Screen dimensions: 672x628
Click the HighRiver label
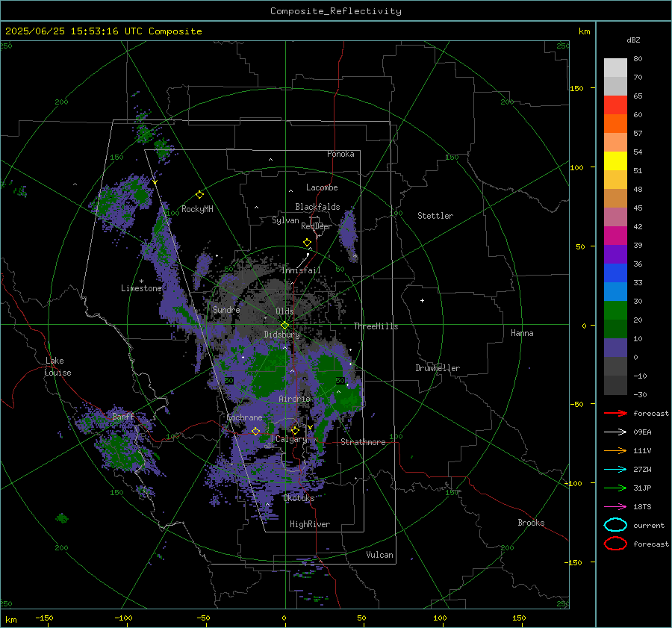[x=310, y=524]
